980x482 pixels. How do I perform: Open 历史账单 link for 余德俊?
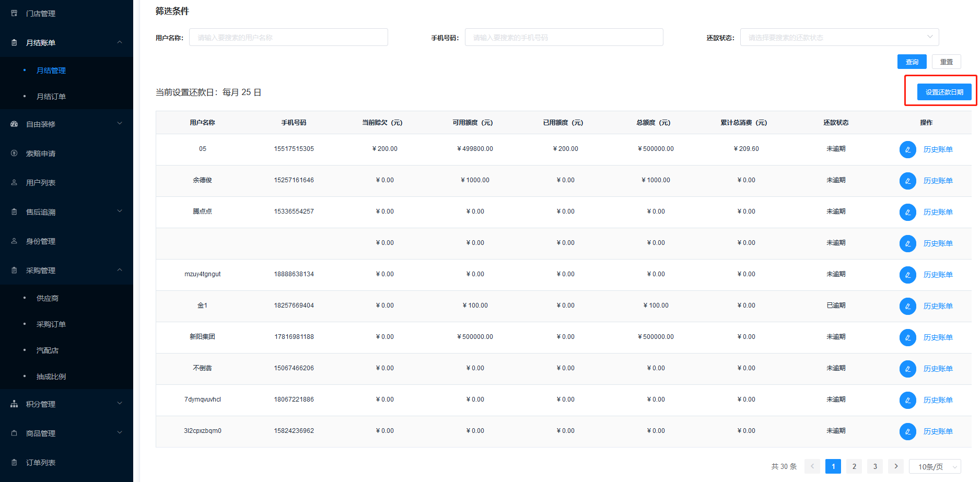click(x=938, y=181)
